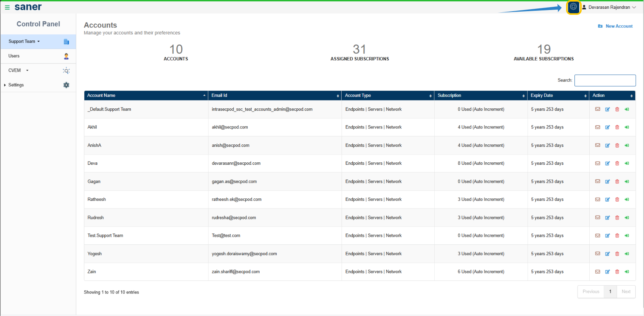Image resolution: width=644 pixels, height=316 pixels.
Task: Open the Devarasan Rajendran user dropdown
Action: tap(609, 7)
